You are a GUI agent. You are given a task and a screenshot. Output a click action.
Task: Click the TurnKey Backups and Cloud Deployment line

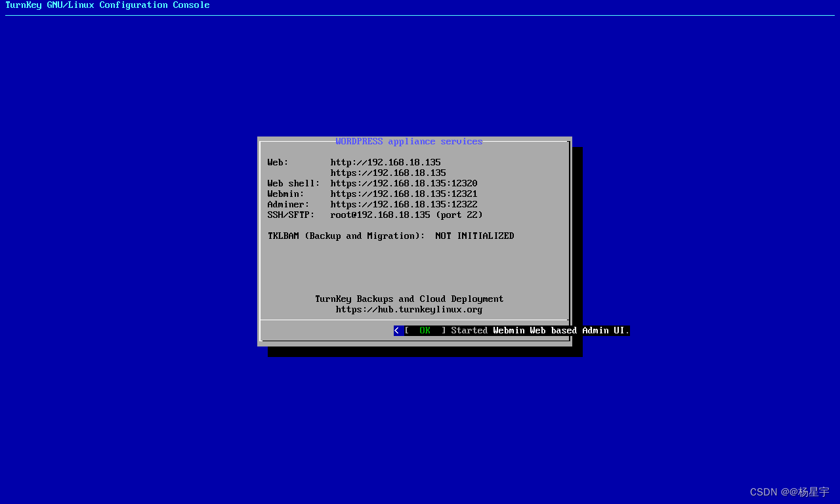click(409, 299)
